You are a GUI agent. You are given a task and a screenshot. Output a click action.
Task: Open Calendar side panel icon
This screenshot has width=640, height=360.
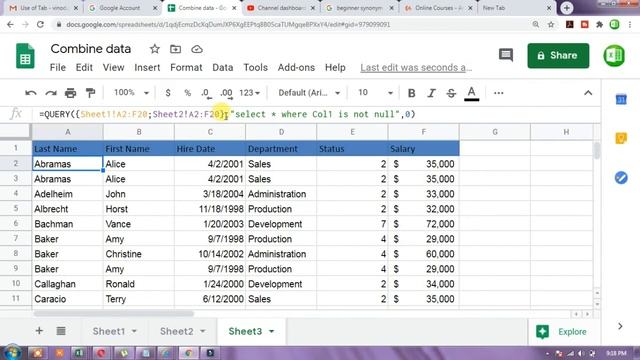click(x=621, y=99)
